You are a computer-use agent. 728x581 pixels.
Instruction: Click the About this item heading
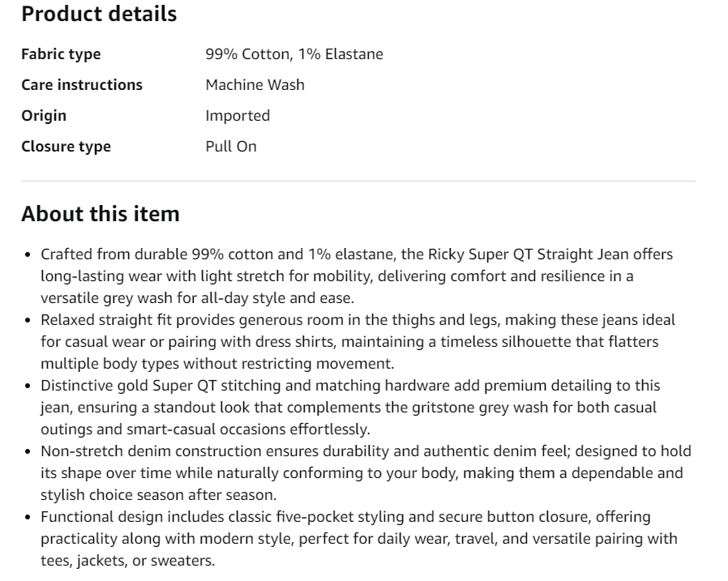coord(101,214)
